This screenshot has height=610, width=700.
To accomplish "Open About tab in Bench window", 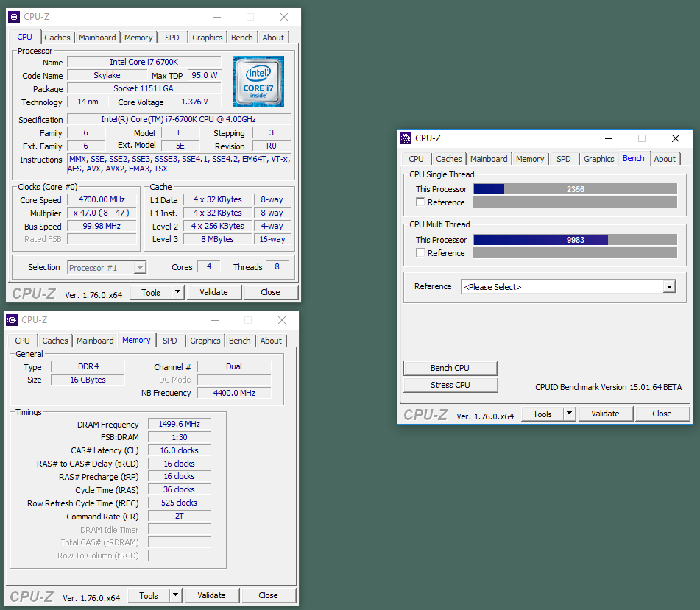I will click(x=665, y=159).
